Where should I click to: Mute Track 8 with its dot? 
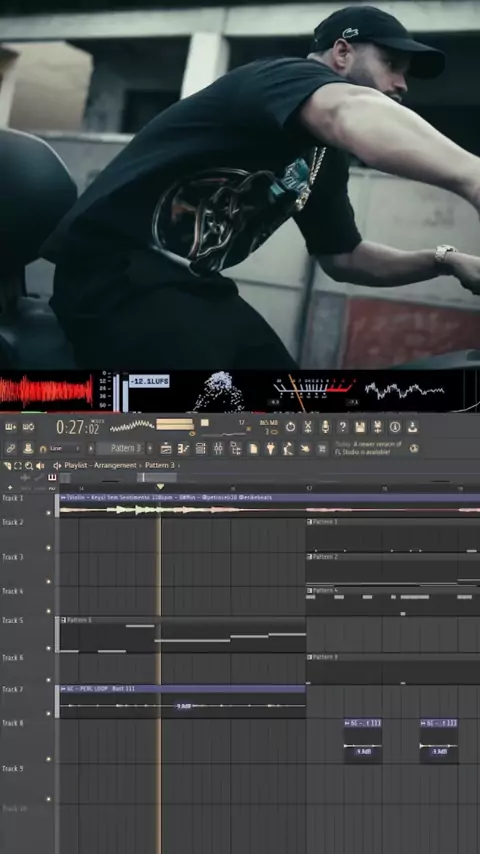click(x=48, y=759)
